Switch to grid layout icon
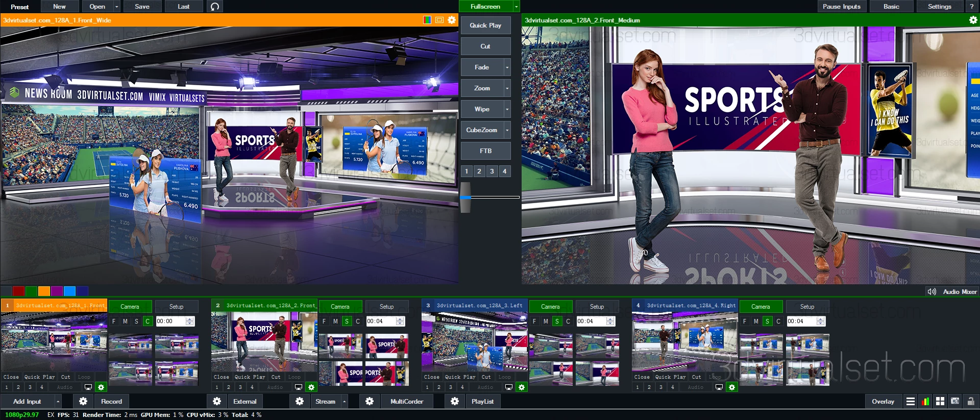Viewport: 980px width, 420px height. 940,402
